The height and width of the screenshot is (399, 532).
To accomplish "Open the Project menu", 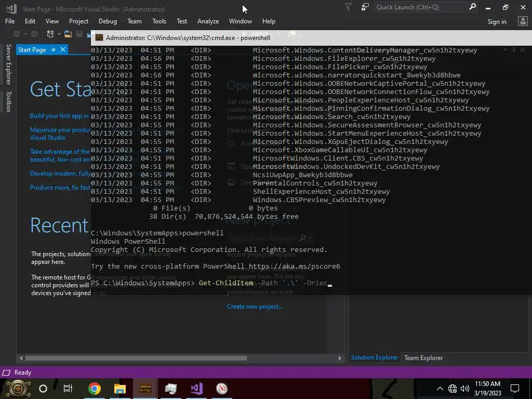I will 78,21.
